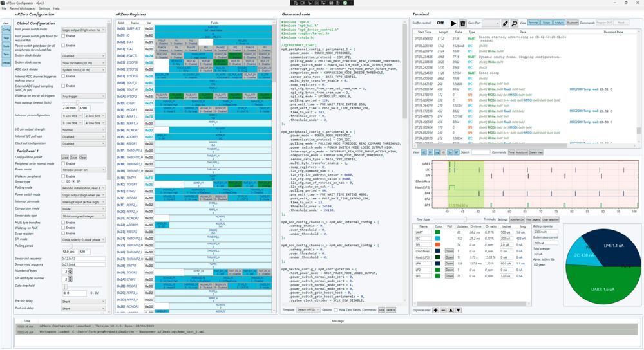Click the magnifier search icon in Terminal toolbar

514,23
